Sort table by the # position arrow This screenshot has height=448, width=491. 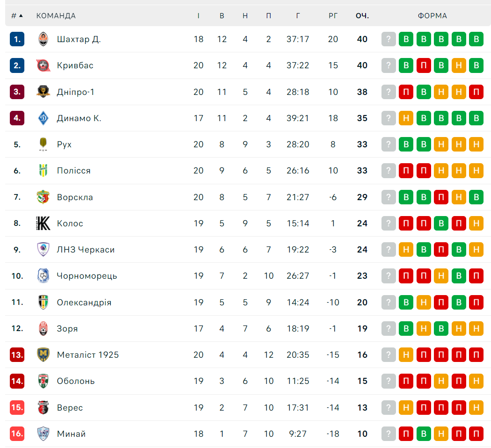[21, 15]
